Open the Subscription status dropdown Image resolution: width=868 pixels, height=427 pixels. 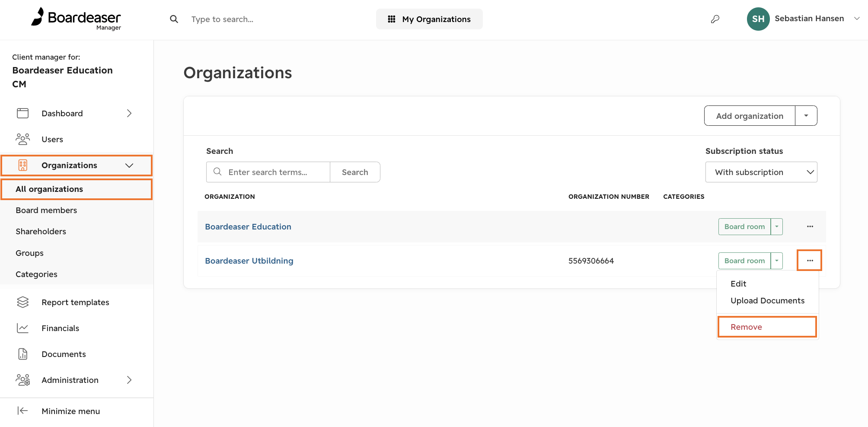(761, 172)
